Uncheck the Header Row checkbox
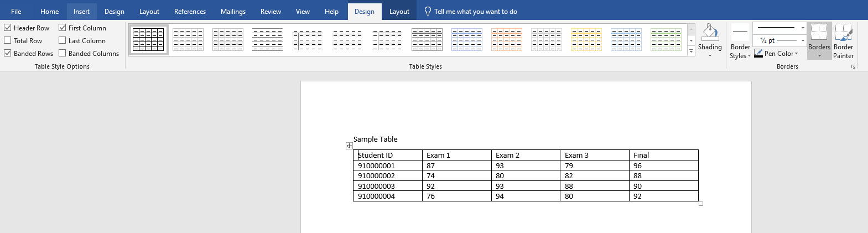The image size is (868, 233). tap(8, 28)
